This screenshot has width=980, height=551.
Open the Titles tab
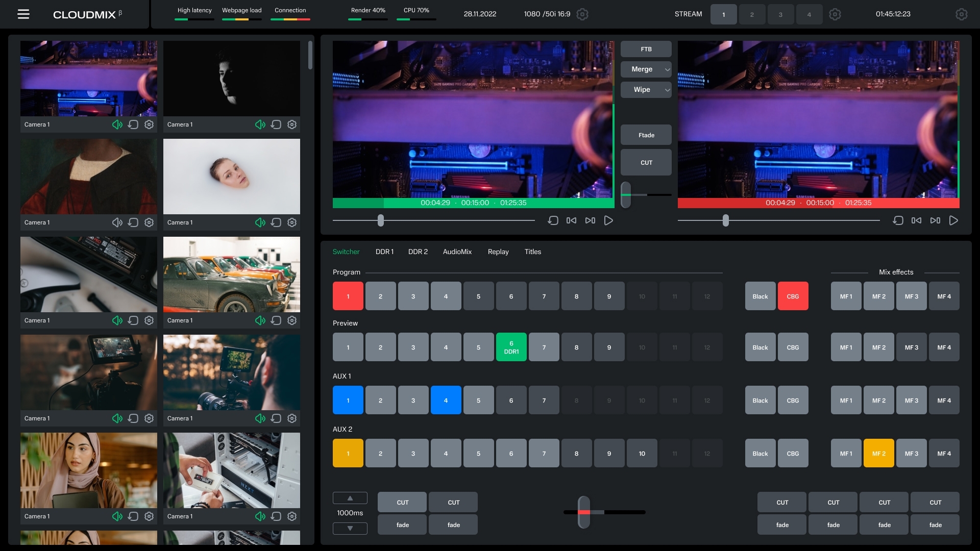532,252
